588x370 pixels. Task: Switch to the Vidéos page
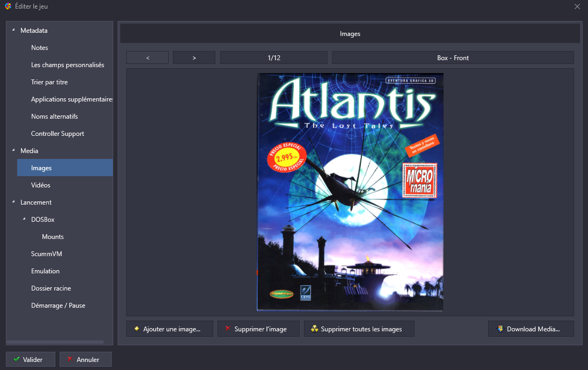40,185
